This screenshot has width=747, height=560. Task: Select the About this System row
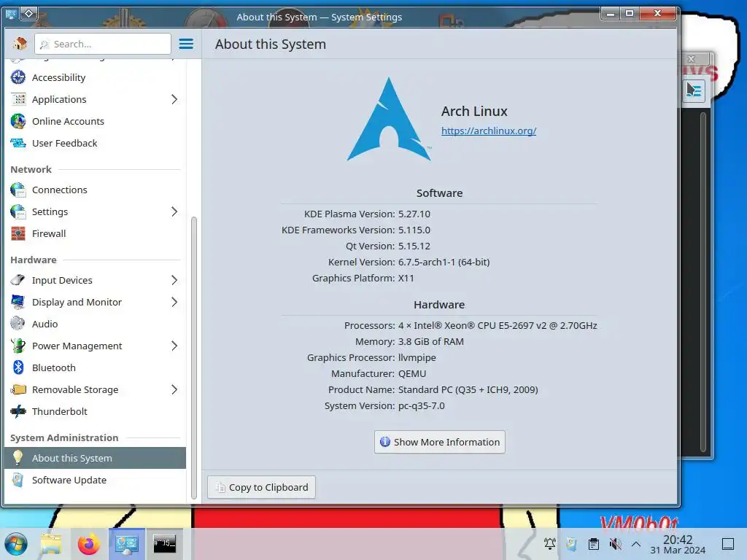pos(95,458)
